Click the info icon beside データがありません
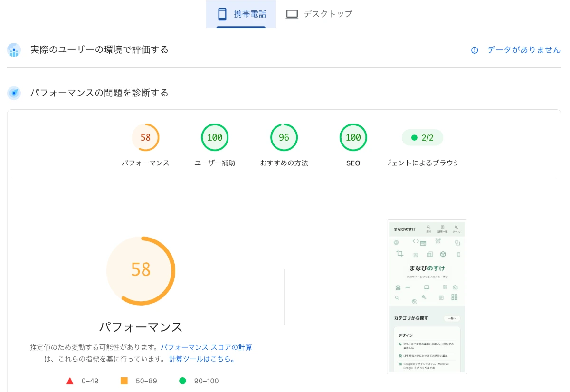This screenshot has height=392, width=570. (475, 50)
